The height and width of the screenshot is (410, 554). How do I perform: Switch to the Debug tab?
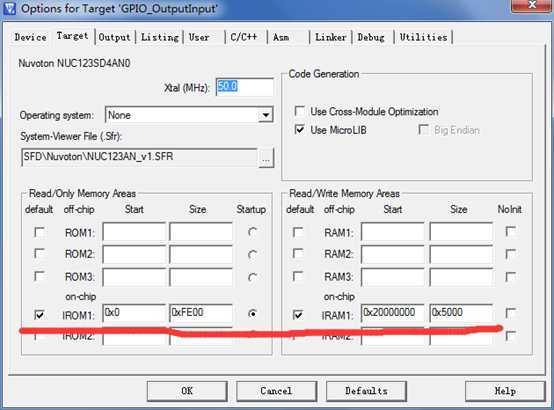371,37
